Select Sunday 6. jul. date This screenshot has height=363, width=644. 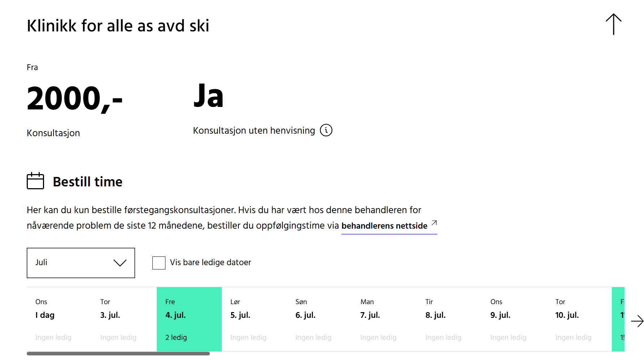tap(319, 319)
